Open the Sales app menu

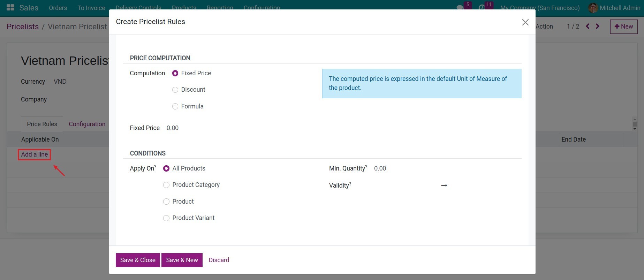(29, 8)
